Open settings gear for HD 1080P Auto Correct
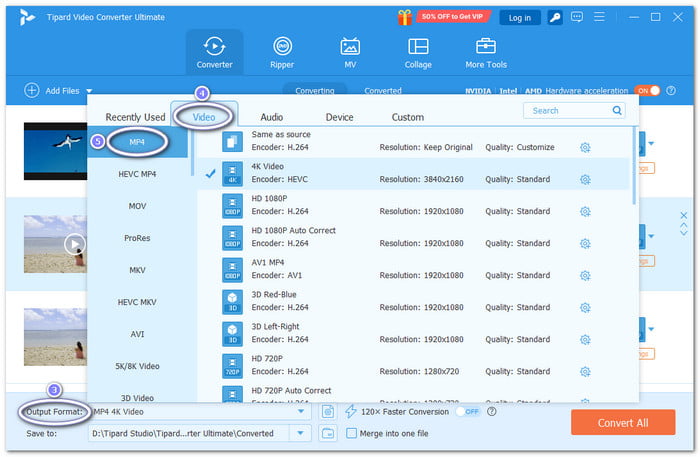 pyautogui.click(x=585, y=244)
